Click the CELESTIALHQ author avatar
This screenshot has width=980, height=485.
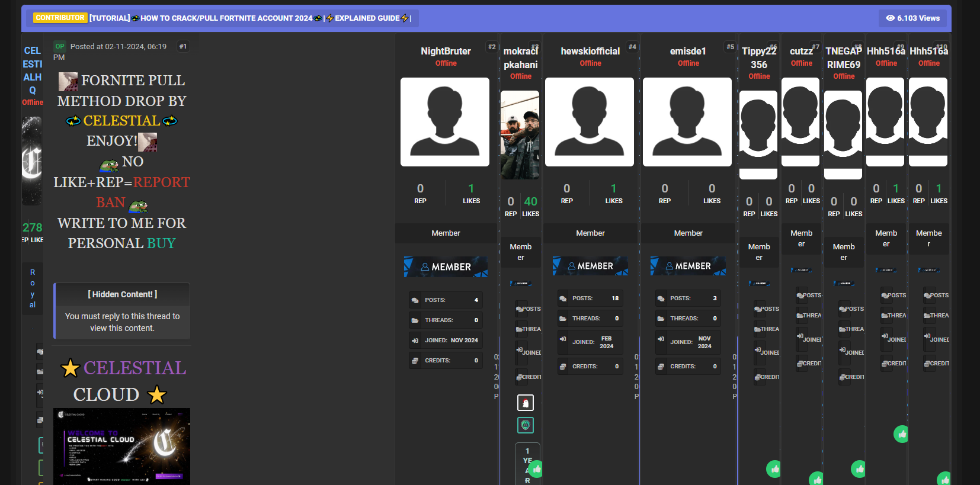click(32, 160)
